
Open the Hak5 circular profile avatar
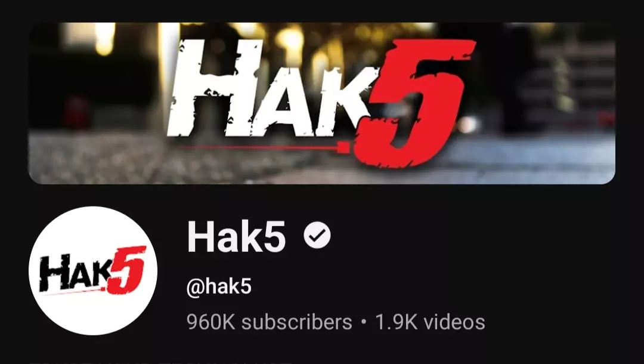93,271
